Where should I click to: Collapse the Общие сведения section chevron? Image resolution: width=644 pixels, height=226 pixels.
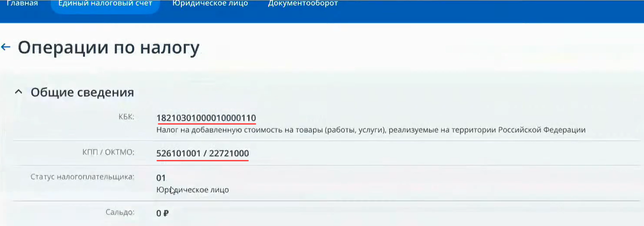tap(18, 92)
